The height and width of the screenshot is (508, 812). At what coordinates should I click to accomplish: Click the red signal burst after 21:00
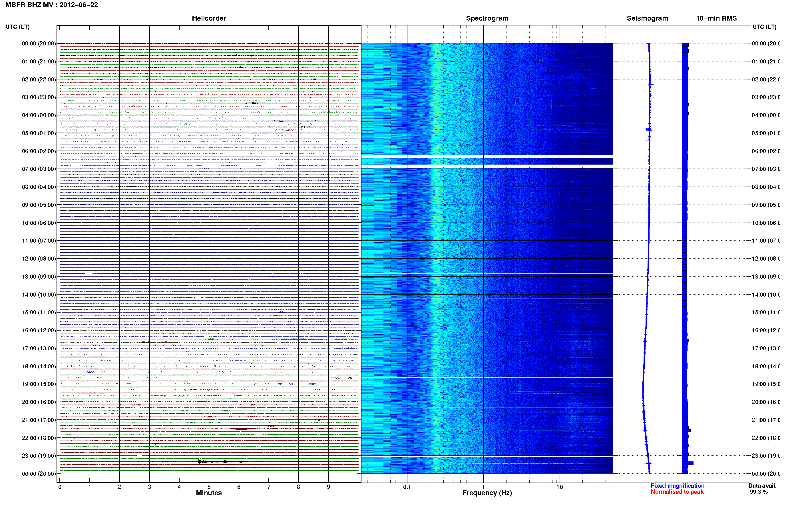pyautogui.click(x=241, y=429)
